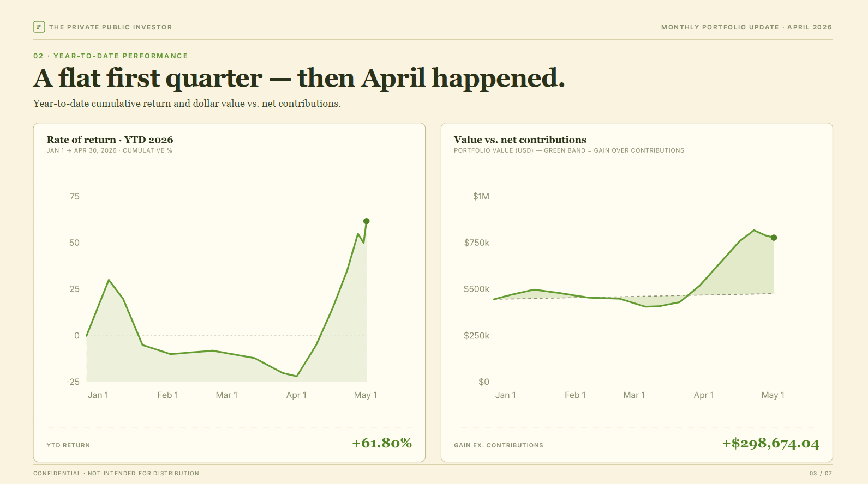The height and width of the screenshot is (484, 868).
Task: Click the +61.80% YTD return figure
Action: [x=382, y=443]
